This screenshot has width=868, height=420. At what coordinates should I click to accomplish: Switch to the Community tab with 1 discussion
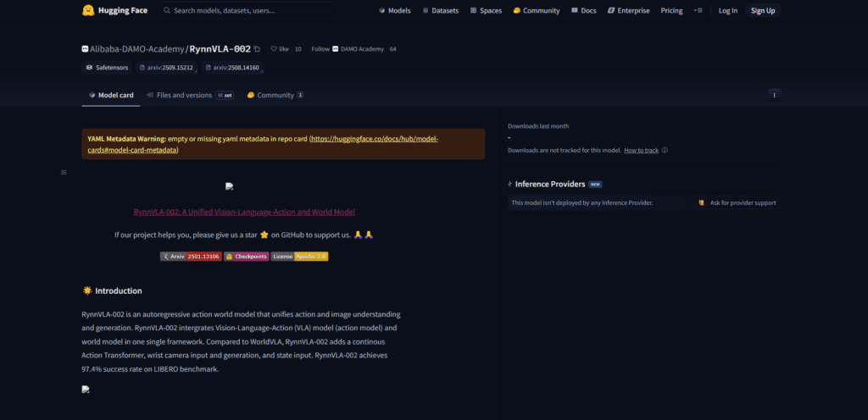click(x=275, y=95)
